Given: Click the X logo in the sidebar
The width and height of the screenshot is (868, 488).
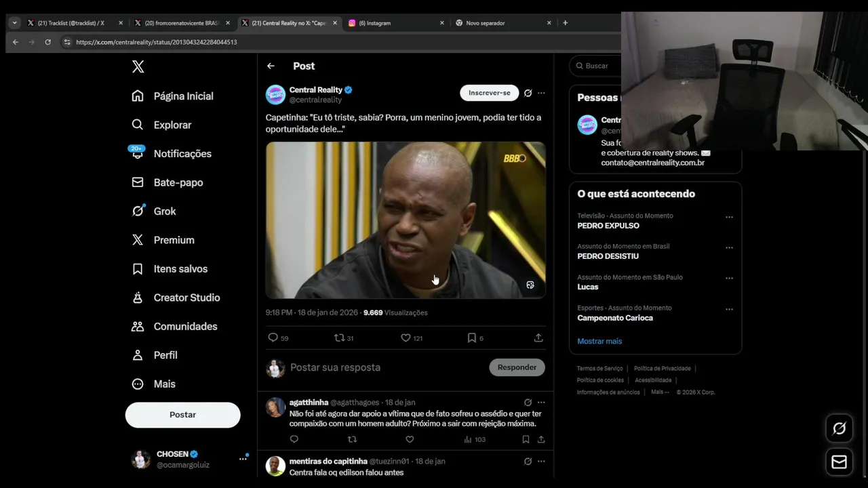Looking at the screenshot, I should click(138, 66).
